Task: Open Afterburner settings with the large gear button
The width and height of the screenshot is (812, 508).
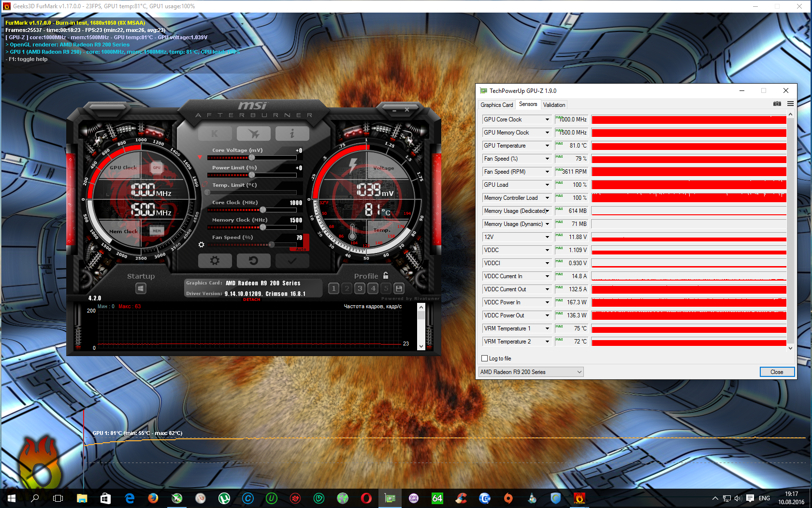Action: pos(215,261)
